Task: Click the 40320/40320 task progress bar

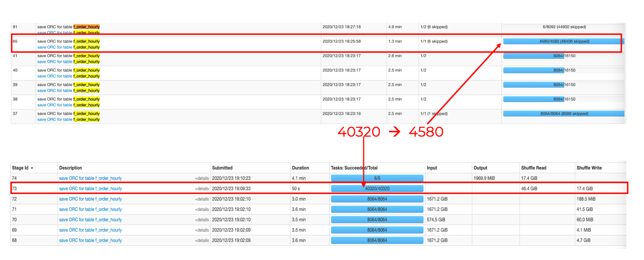Action: tap(377, 189)
